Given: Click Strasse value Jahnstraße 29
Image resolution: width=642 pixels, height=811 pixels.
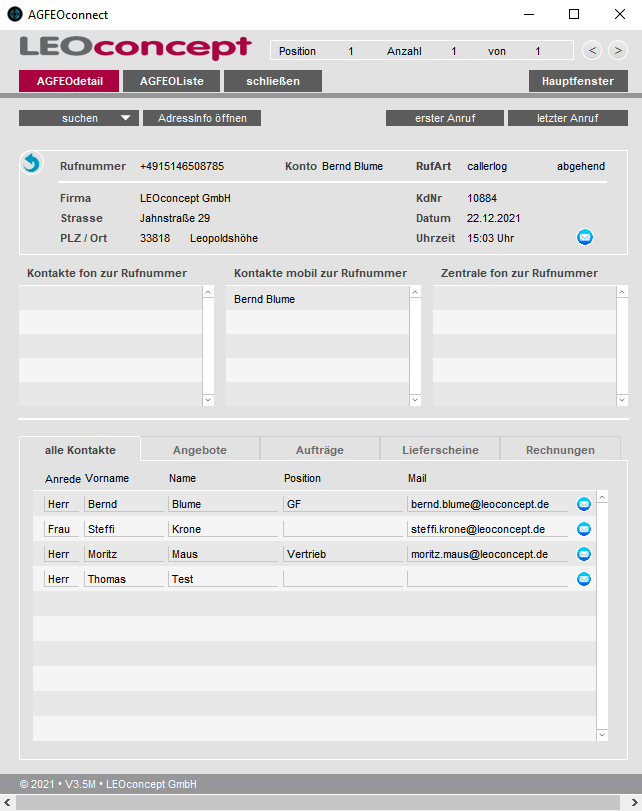Looking at the screenshot, I should coord(175,218).
